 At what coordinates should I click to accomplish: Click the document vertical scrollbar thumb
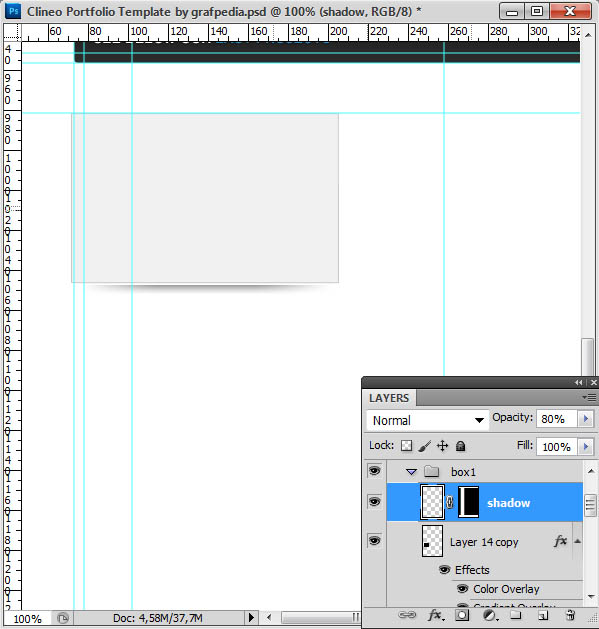click(588, 357)
